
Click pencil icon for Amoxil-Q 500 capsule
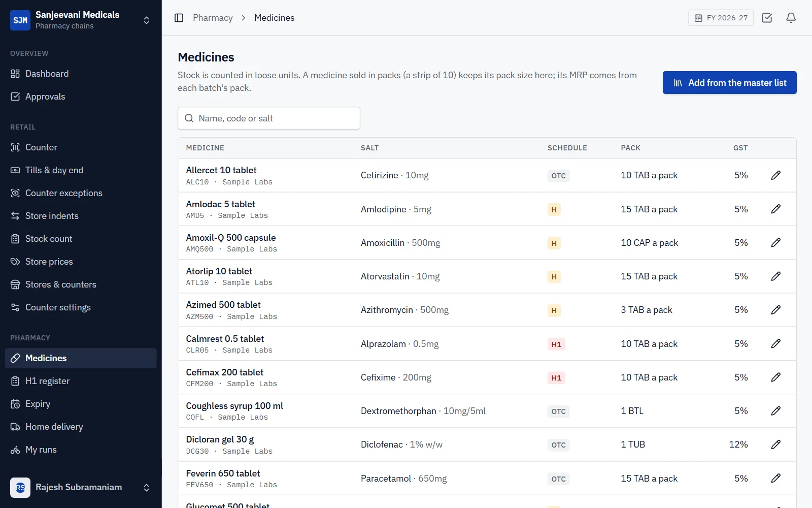pos(775,243)
